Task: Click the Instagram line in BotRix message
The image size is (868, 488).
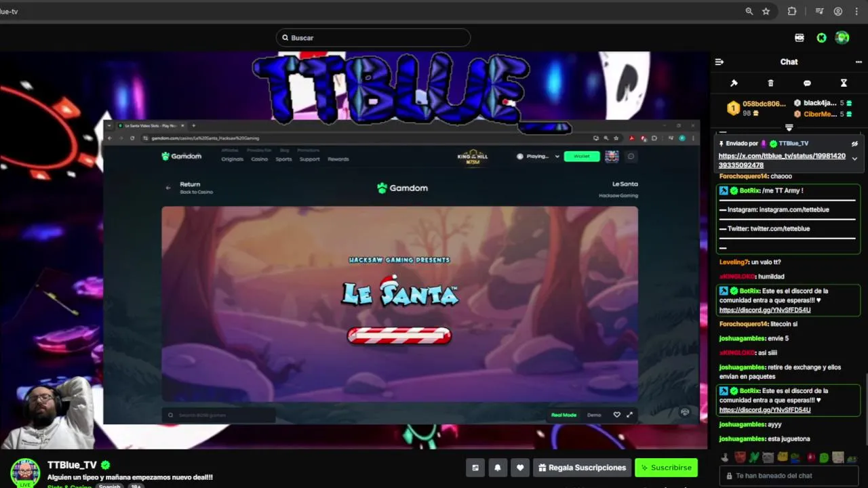Action: 774,210
